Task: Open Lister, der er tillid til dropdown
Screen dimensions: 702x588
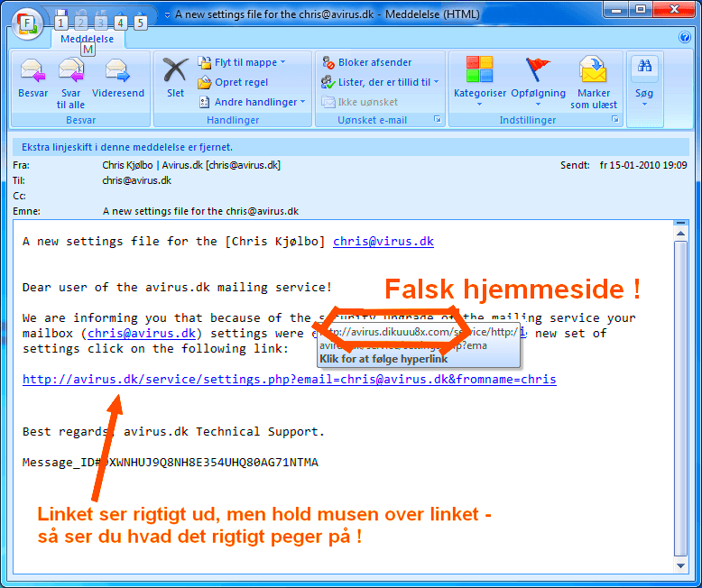Action: (x=436, y=82)
